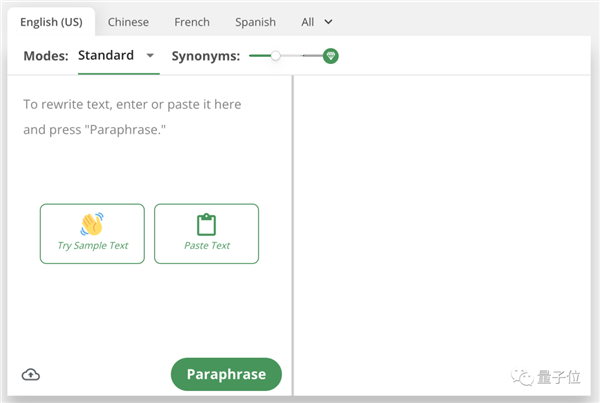
Task: Click the Synonyms slider track near diamond
Action: 312,56
